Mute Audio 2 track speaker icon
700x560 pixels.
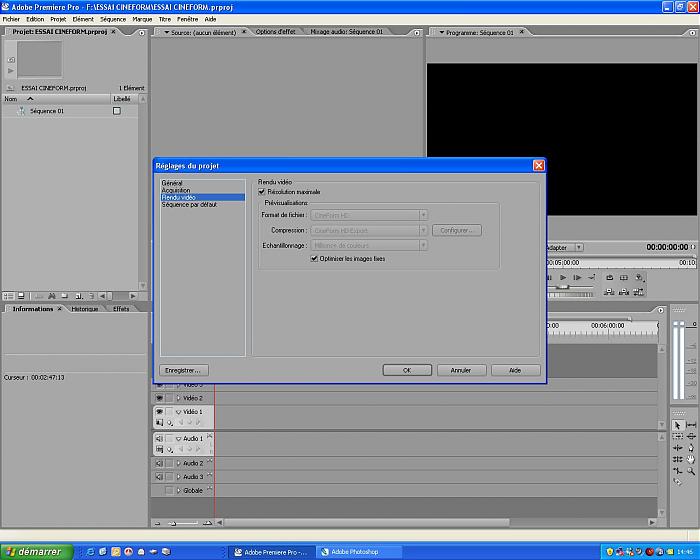(159, 463)
